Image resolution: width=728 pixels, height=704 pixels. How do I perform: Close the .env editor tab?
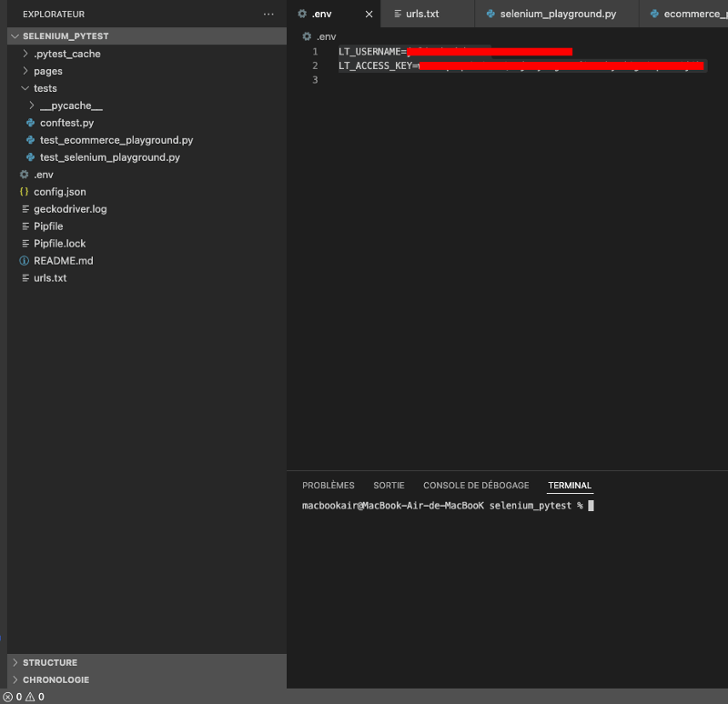point(369,14)
